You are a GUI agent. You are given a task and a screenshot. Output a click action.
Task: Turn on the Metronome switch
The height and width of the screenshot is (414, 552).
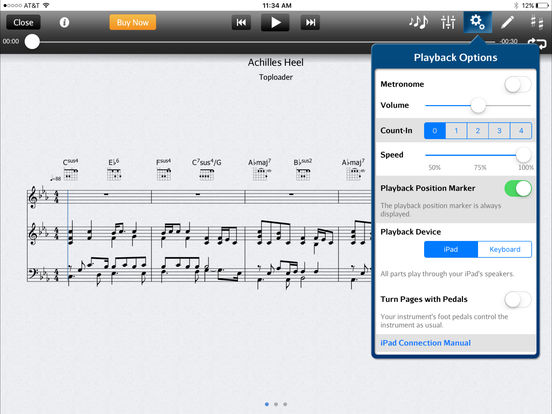pos(518,85)
